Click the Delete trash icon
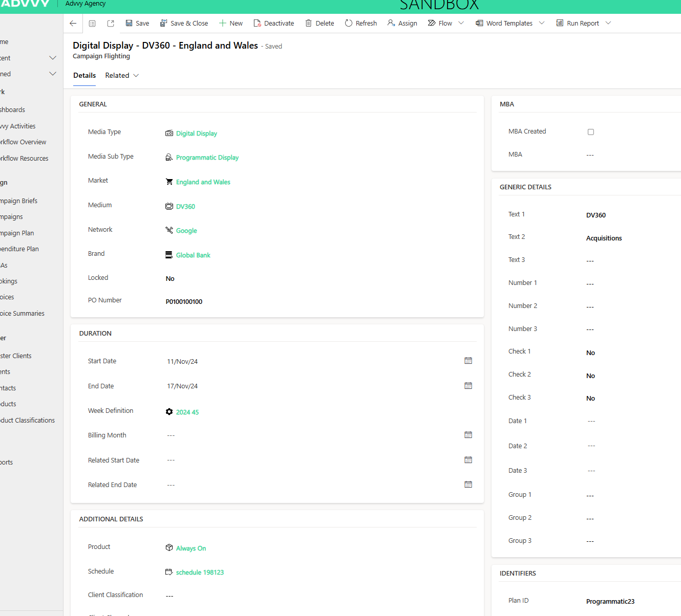 pos(309,24)
